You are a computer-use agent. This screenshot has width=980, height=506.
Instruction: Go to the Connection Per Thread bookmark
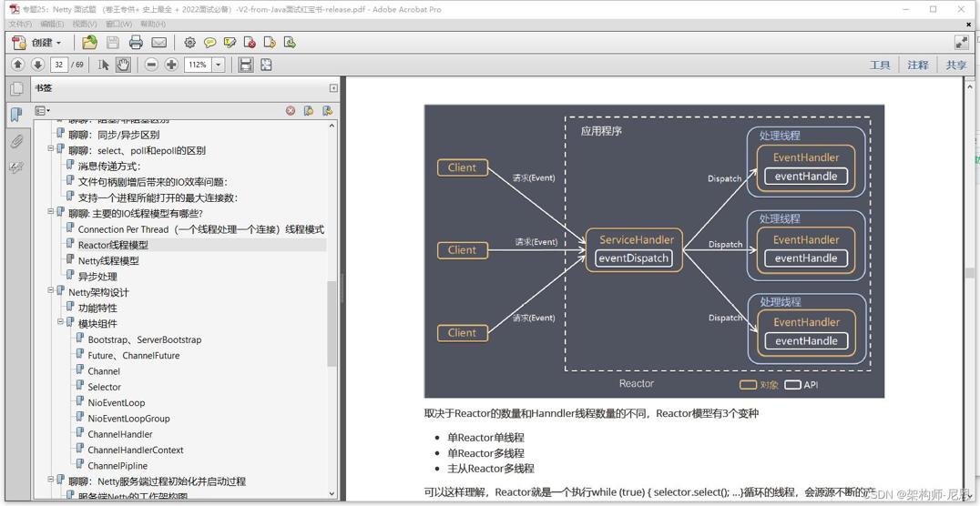(200, 229)
